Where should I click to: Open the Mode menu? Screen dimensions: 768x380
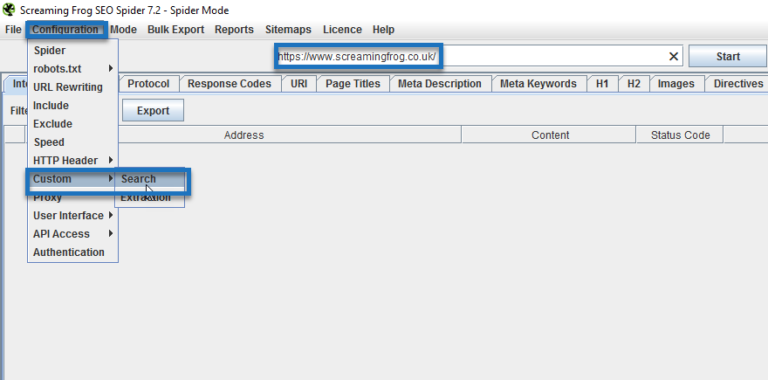[x=123, y=29]
